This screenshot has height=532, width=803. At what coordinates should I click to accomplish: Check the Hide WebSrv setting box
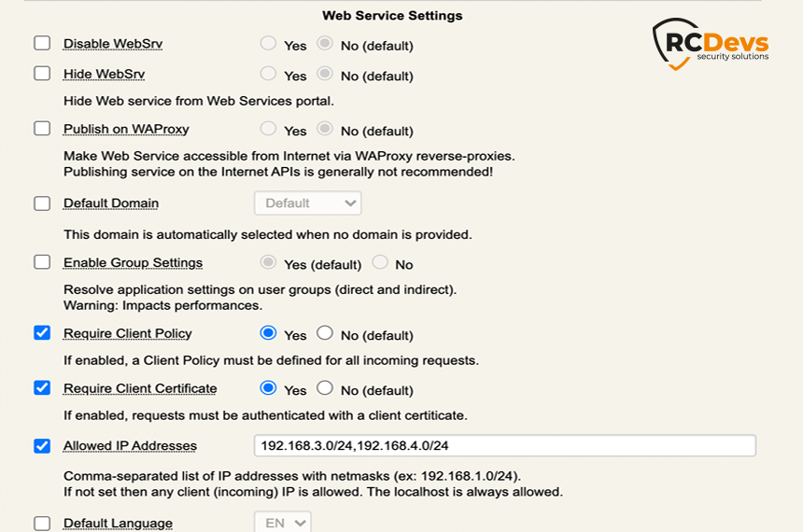click(42, 73)
